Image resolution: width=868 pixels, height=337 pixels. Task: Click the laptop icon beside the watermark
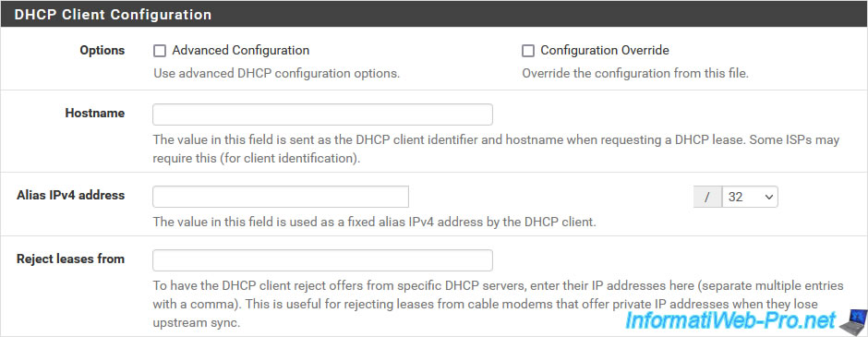point(852,321)
